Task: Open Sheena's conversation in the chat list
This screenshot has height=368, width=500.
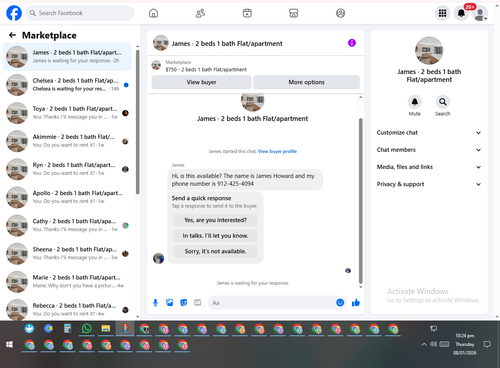Action: [67, 253]
